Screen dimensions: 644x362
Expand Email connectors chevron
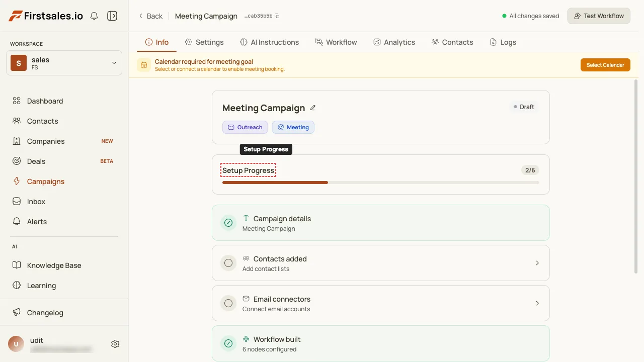click(537, 303)
